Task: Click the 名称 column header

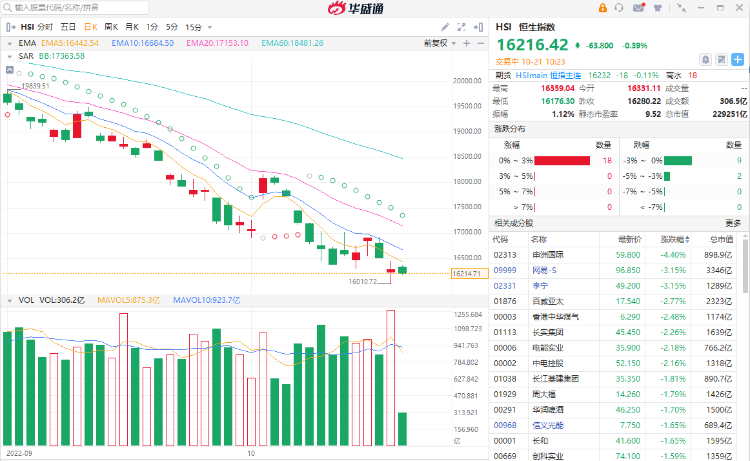Action: tap(539, 240)
